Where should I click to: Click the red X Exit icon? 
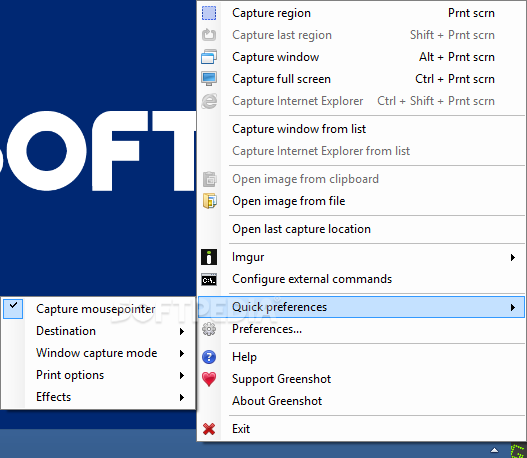(x=209, y=429)
